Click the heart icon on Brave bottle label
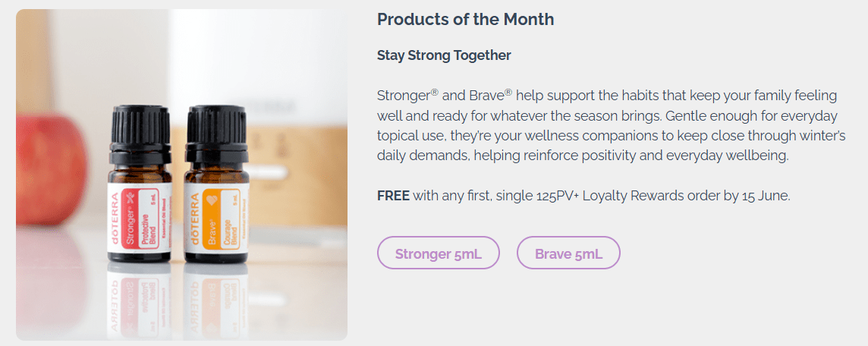This screenshot has width=868, height=346. (x=210, y=197)
